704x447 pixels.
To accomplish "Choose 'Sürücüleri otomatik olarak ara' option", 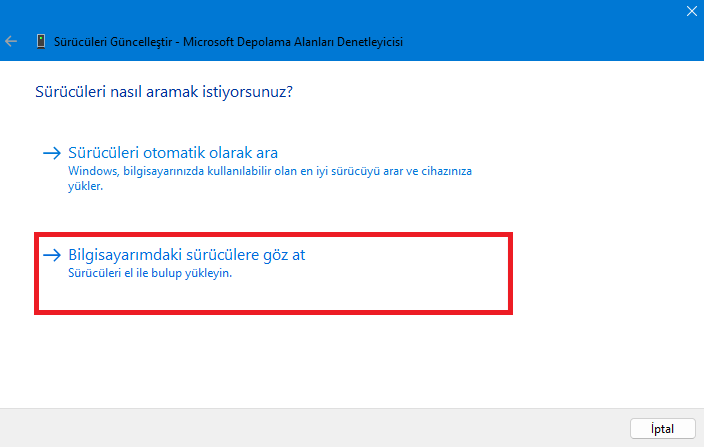I will [173, 153].
